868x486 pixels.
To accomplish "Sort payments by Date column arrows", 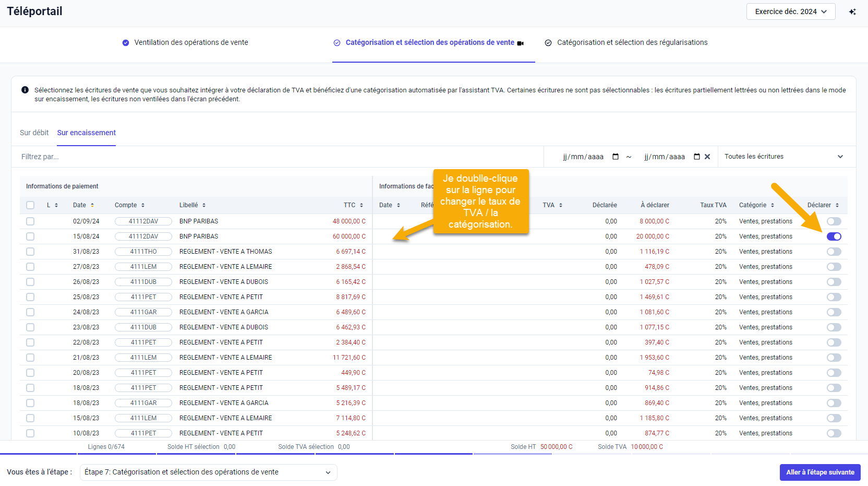I will point(92,205).
